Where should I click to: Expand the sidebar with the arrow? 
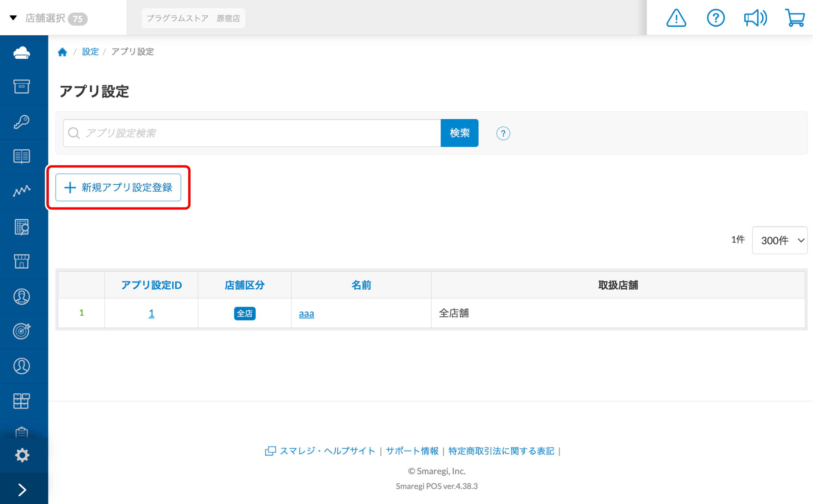click(x=22, y=490)
